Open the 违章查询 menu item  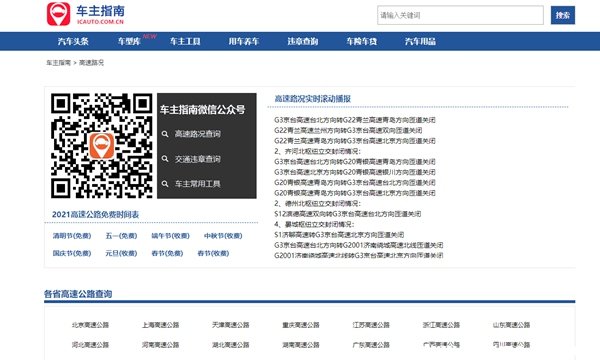pyautogui.click(x=303, y=41)
